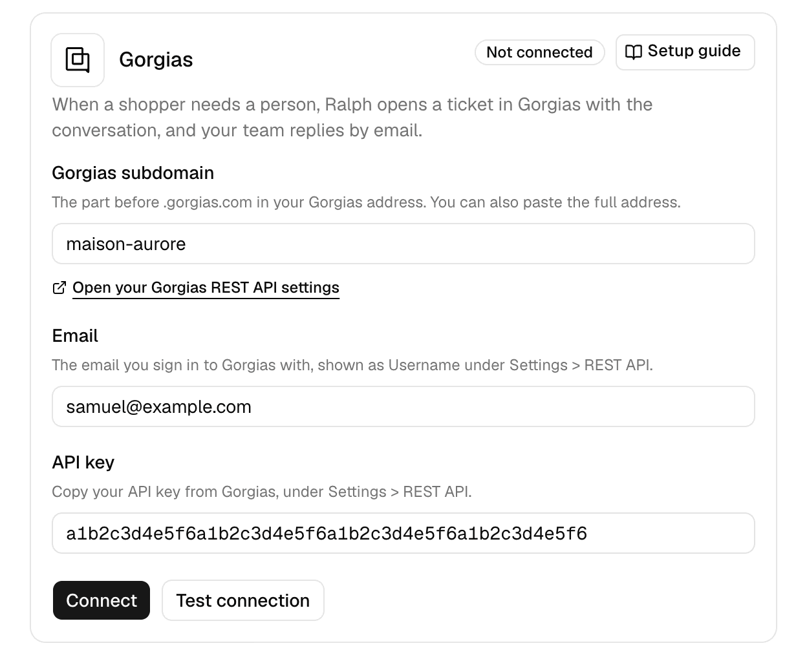Click the Connect button
Viewport: 807px width, 672px height.
[x=102, y=600]
